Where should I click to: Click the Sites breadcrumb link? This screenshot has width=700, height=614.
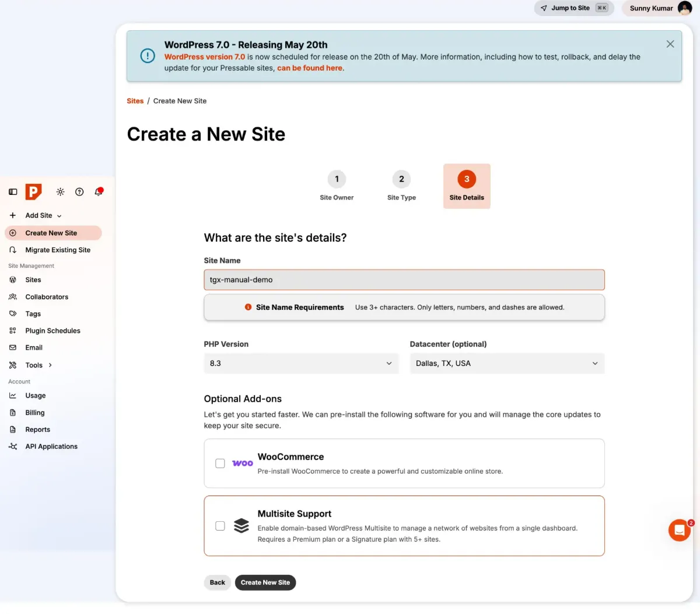[135, 101]
